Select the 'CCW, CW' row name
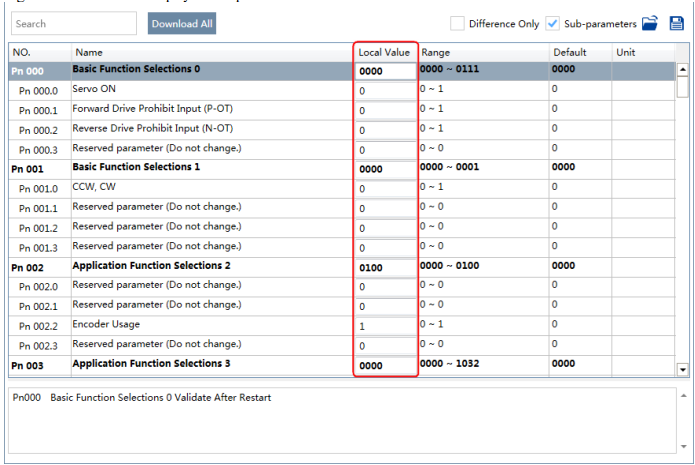This screenshot has height=465, width=695. pos(94,187)
